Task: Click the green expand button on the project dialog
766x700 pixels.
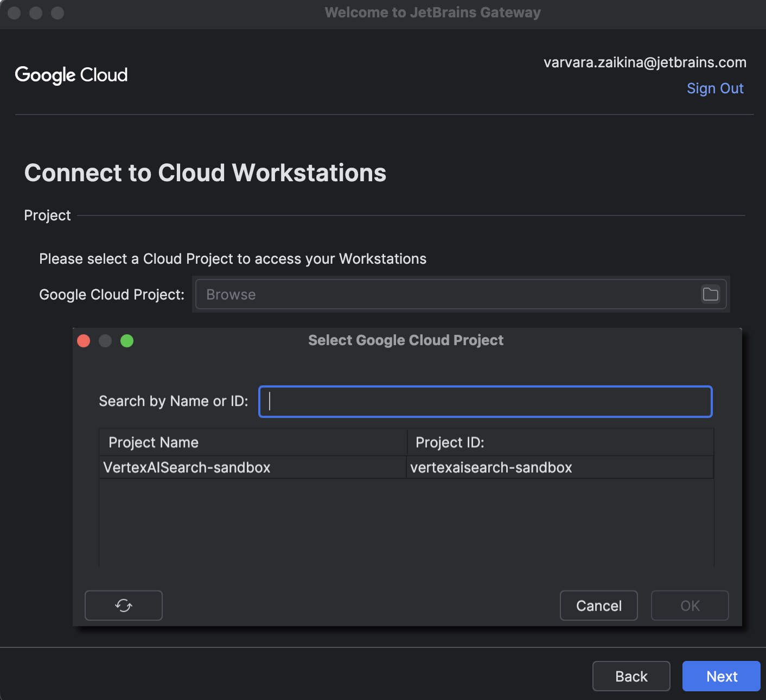Action: point(127,341)
